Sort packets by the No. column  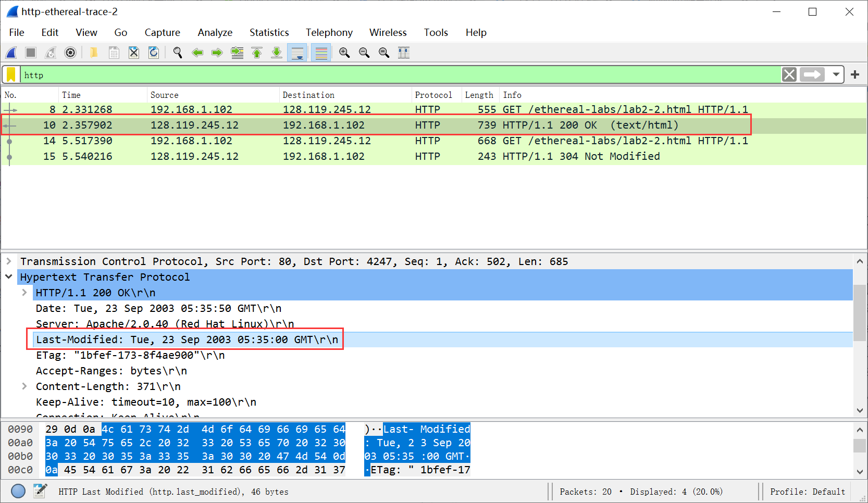pos(30,95)
